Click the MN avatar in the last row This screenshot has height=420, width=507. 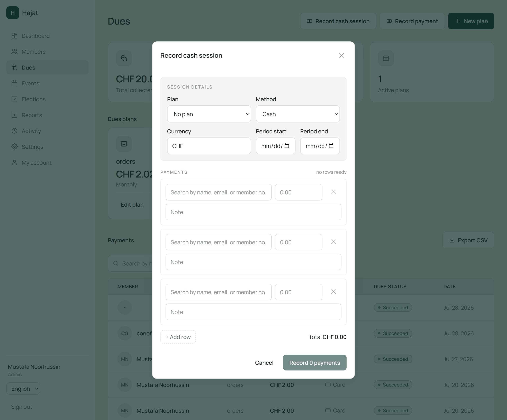[x=125, y=410]
